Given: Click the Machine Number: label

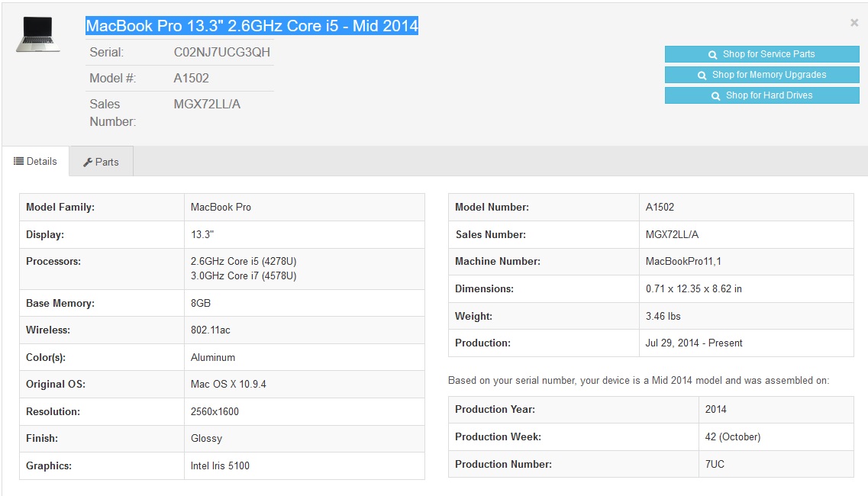Looking at the screenshot, I should [x=498, y=261].
